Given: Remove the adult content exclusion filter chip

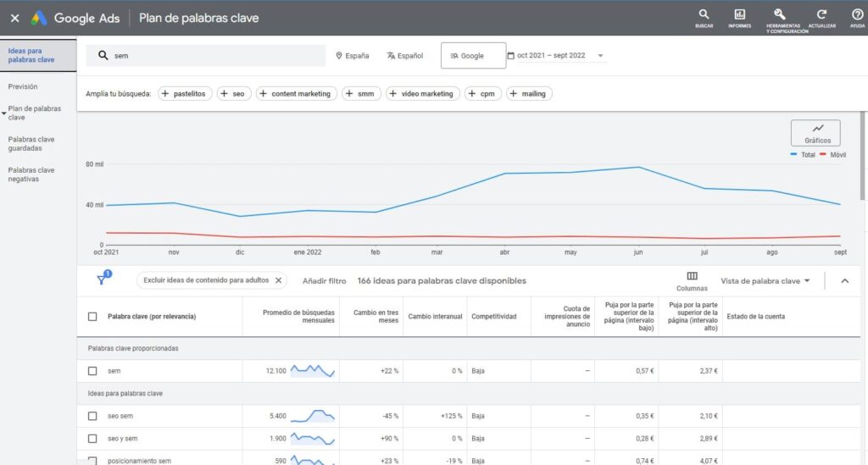Looking at the screenshot, I should (x=278, y=280).
